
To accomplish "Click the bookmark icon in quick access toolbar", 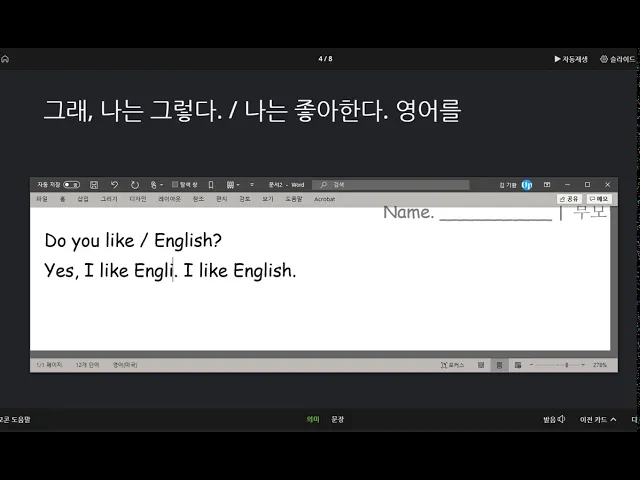I will [211, 185].
